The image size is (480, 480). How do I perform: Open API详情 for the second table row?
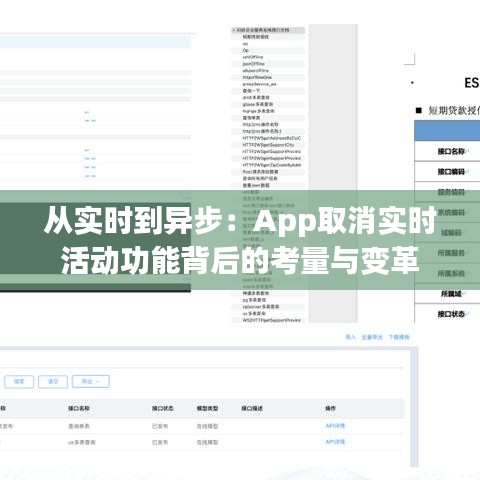click(x=335, y=442)
